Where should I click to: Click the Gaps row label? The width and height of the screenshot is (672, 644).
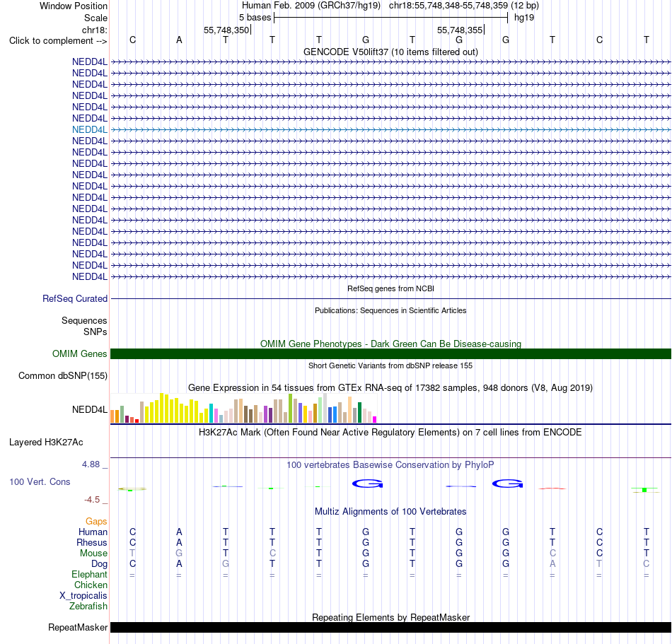point(96,521)
